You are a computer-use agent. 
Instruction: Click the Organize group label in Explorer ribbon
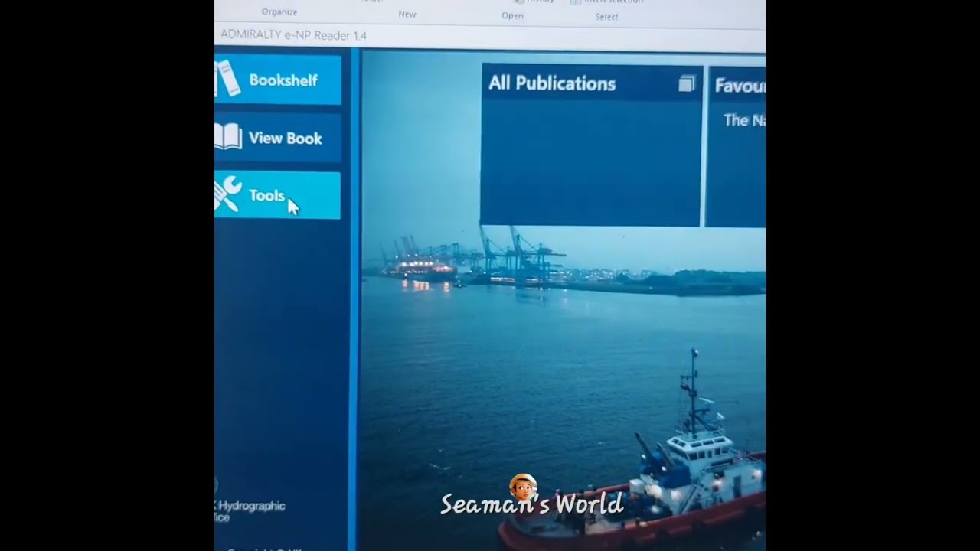279,11
